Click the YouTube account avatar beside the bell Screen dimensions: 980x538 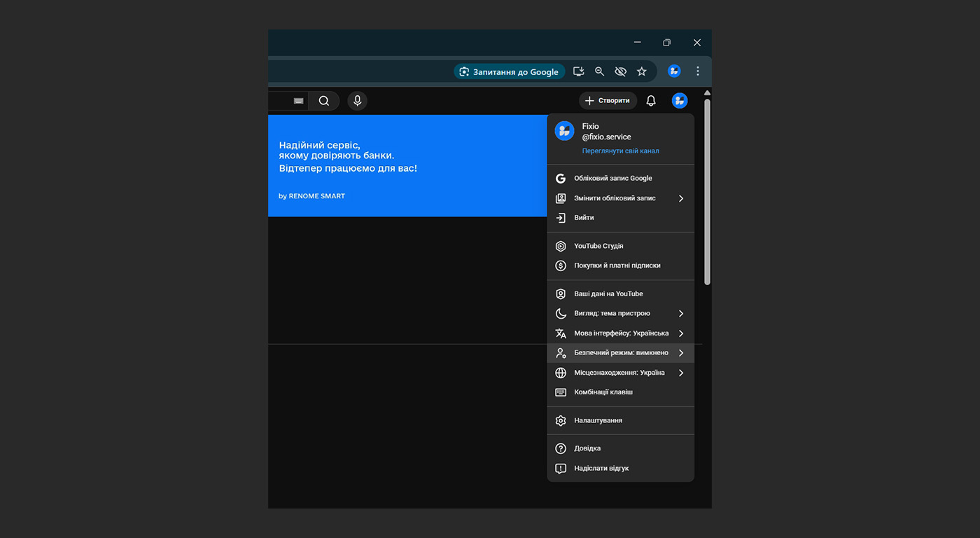click(x=679, y=101)
